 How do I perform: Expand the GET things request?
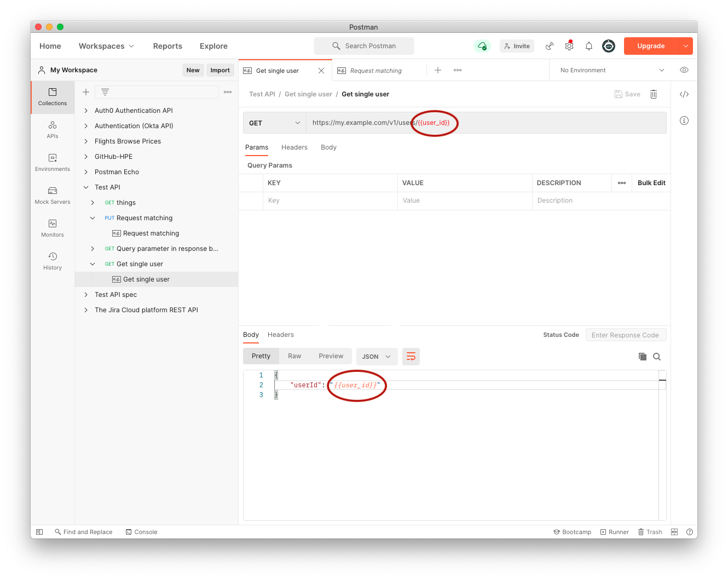pyautogui.click(x=93, y=203)
